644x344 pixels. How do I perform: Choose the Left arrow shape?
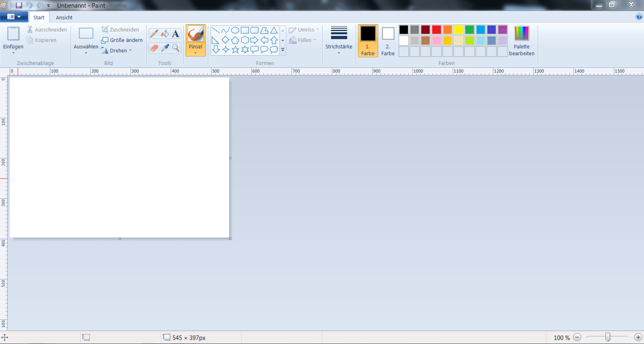coord(264,40)
